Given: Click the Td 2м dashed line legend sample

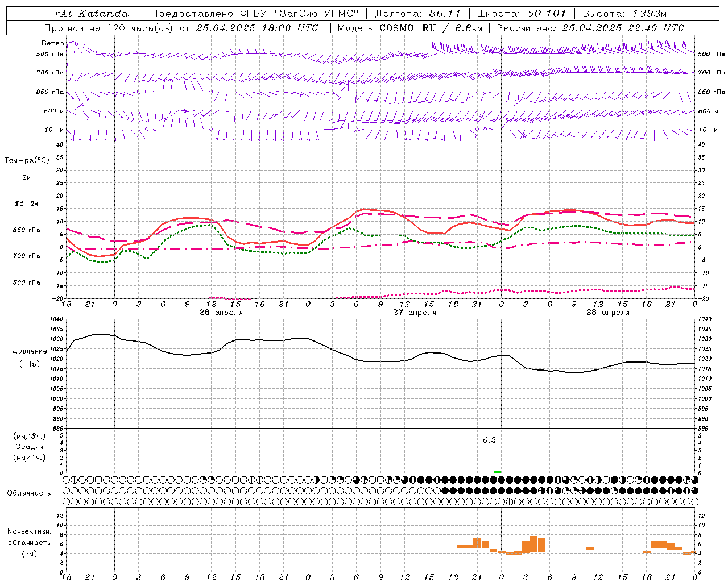Looking at the screenshot, I should [x=26, y=210].
